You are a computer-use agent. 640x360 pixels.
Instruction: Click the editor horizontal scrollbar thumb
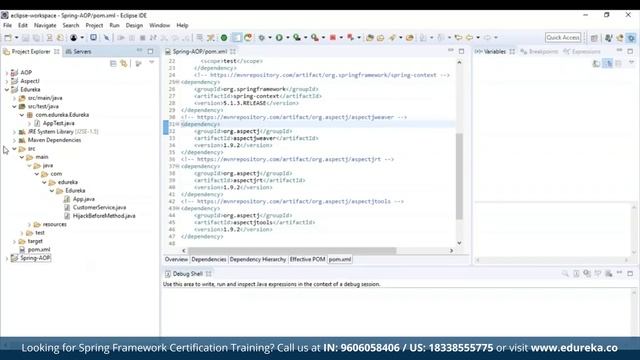292,251
